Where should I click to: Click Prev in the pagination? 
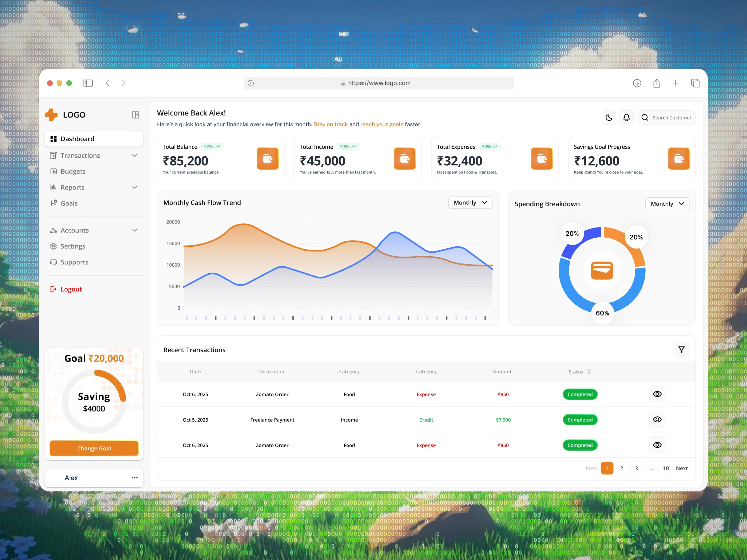tap(591, 468)
